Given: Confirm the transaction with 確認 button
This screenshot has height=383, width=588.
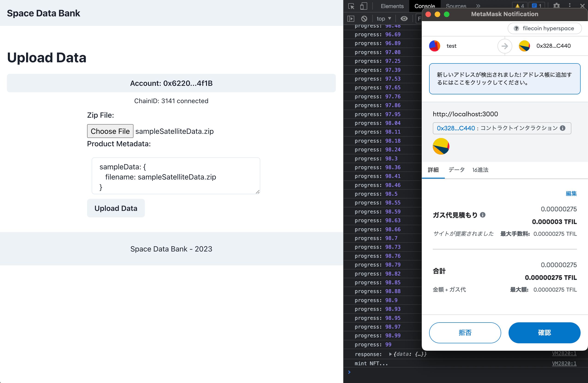Looking at the screenshot, I should 544,333.
